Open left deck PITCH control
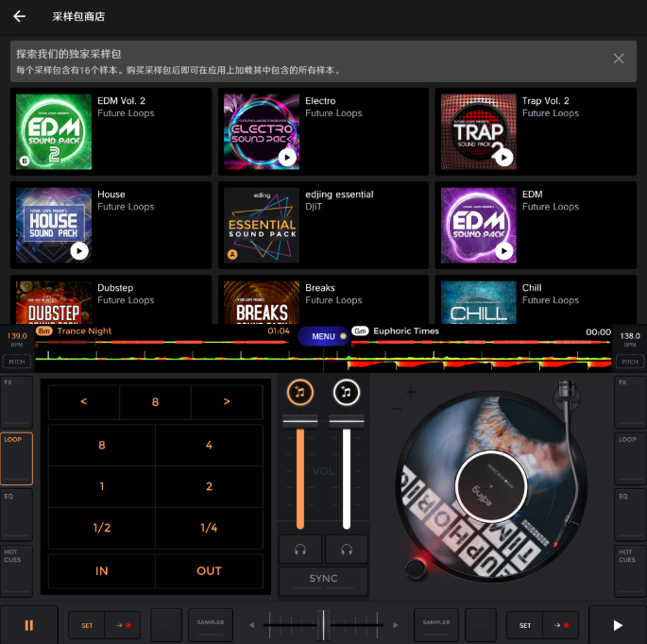 coord(16,362)
